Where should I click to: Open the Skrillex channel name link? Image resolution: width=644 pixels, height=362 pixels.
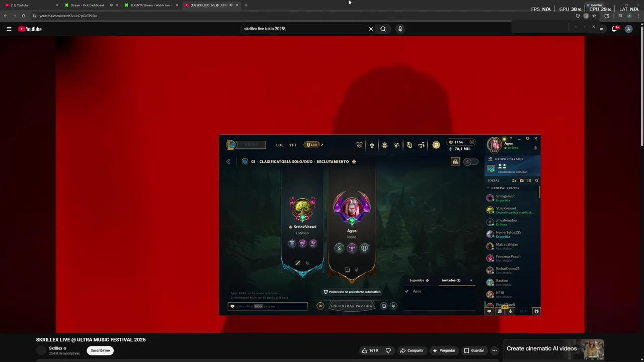[x=56, y=348]
